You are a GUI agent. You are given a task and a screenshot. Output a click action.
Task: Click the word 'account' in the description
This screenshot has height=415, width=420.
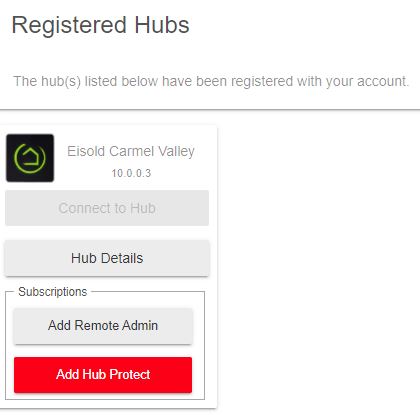tap(382, 82)
